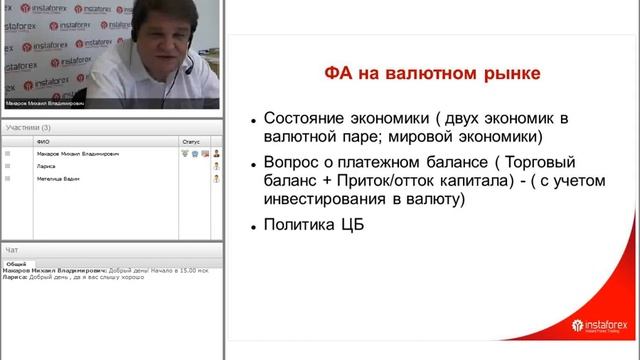
Task: Select participant name Метелица Вадим
Action: click(x=58, y=179)
